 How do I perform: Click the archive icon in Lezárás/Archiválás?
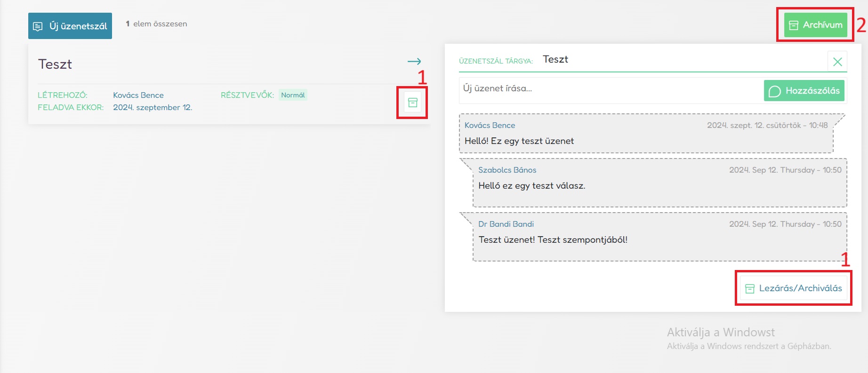(750, 289)
